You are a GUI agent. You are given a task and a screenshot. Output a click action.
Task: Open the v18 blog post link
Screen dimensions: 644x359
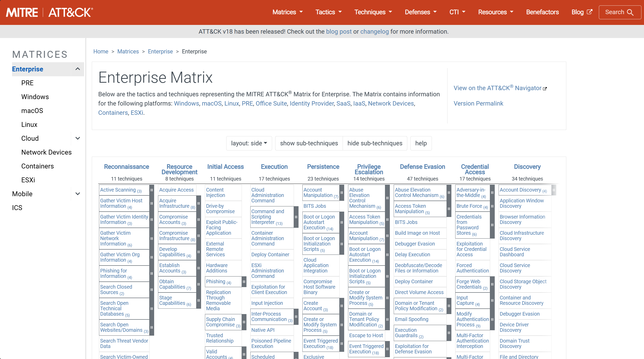pyautogui.click(x=339, y=31)
